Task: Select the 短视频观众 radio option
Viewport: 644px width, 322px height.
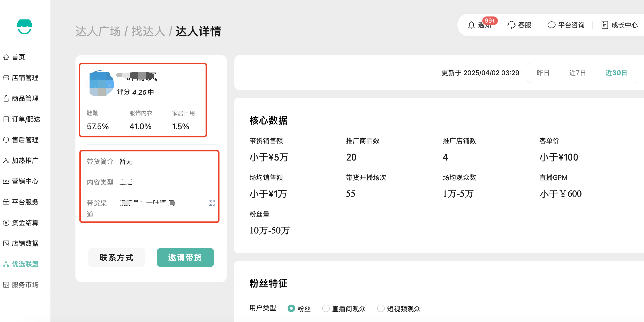Action: point(380,308)
